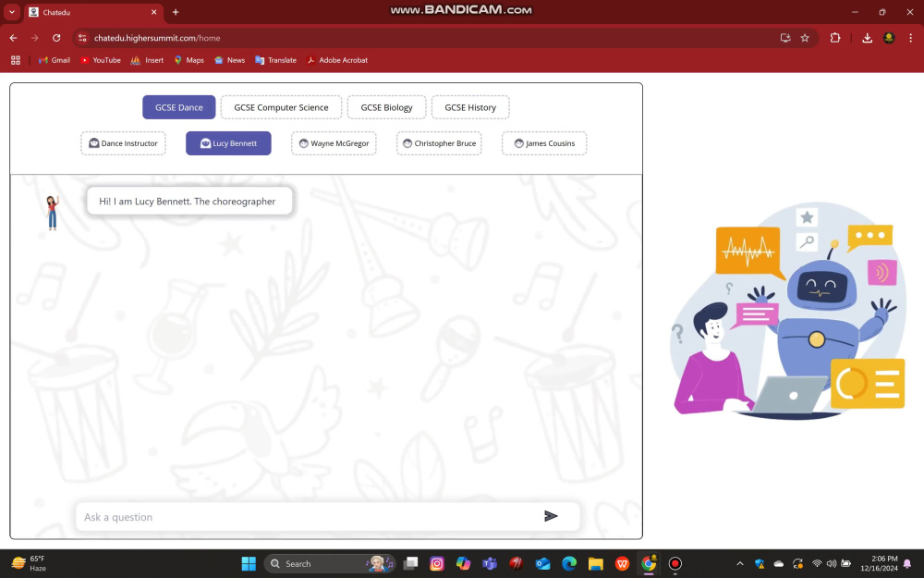This screenshot has width=924, height=578.
Task: Open the tab search dropdown arrow
Action: point(12,12)
